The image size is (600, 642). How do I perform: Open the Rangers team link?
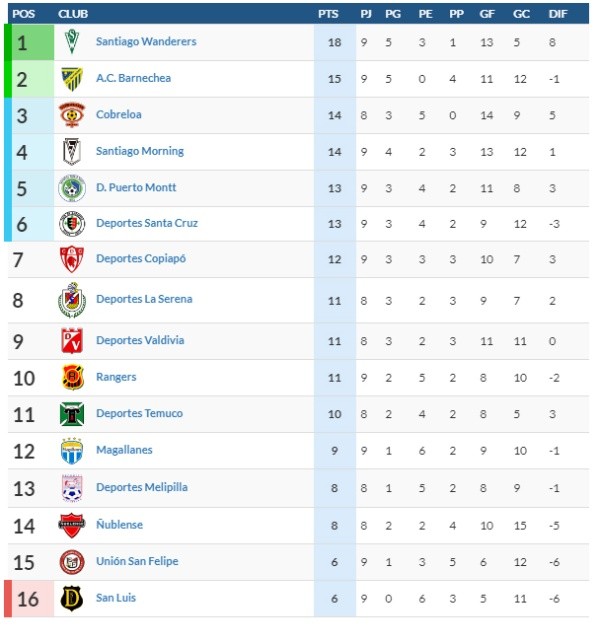pyautogui.click(x=116, y=377)
